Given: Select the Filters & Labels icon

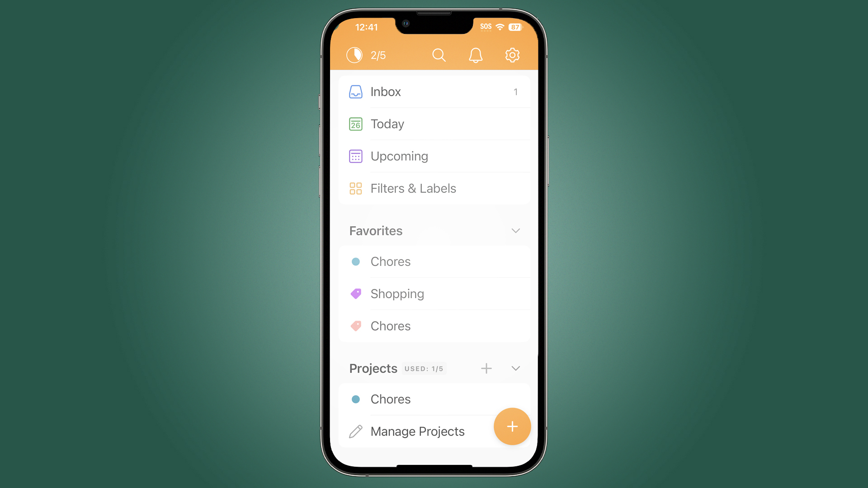Looking at the screenshot, I should pyautogui.click(x=355, y=188).
